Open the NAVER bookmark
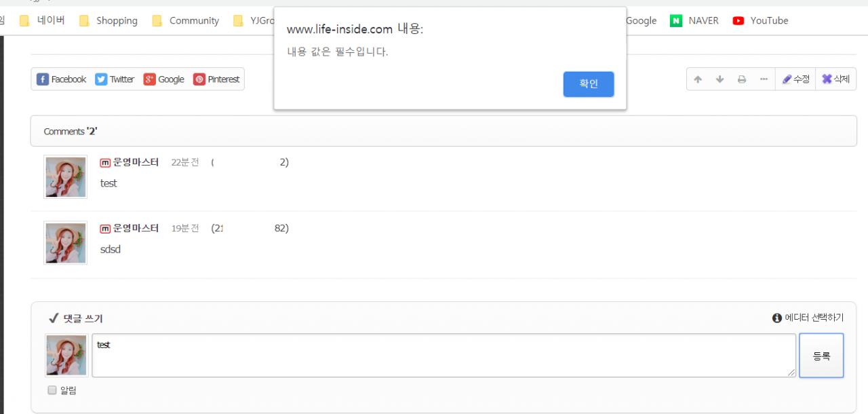Screen dimensions: 868x414 (694, 20)
